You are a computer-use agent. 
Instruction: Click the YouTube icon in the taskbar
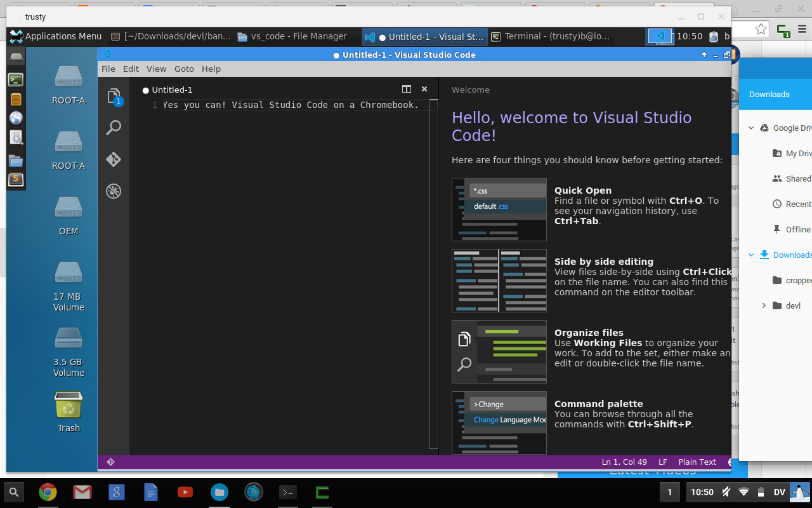pos(185,492)
